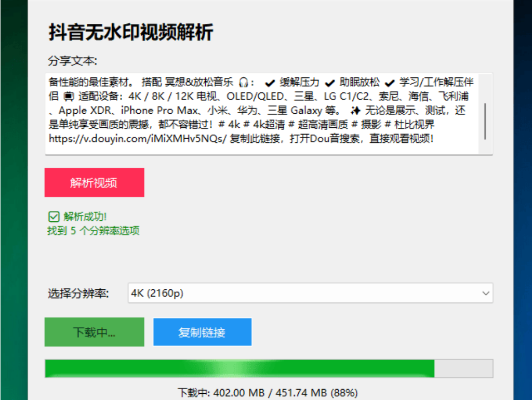
Task: Click the 下载中 402.00 MB progress text
Action: point(268,392)
